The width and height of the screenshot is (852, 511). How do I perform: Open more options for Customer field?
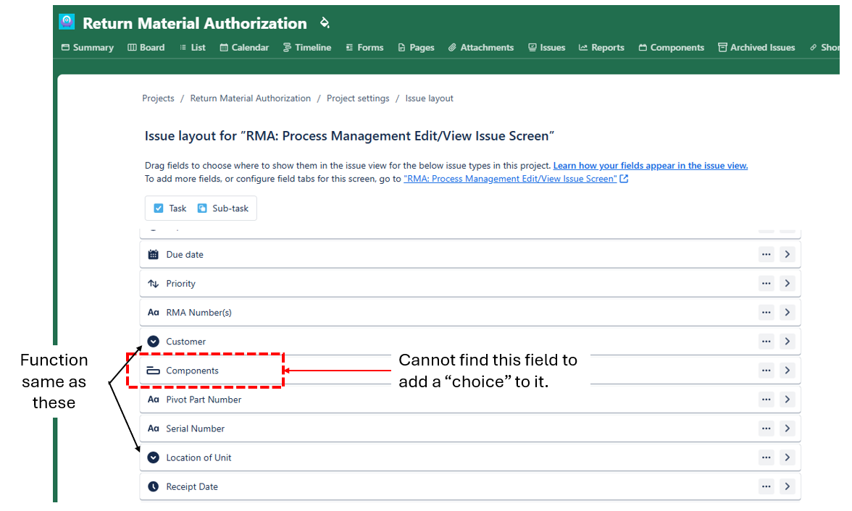pyautogui.click(x=766, y=341)
